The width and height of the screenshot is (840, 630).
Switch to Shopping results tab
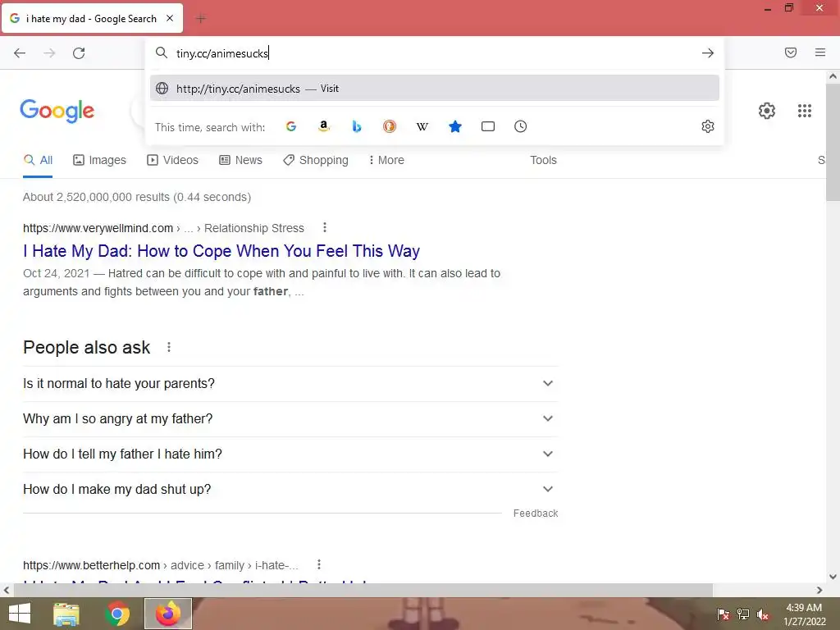point(316,160)
